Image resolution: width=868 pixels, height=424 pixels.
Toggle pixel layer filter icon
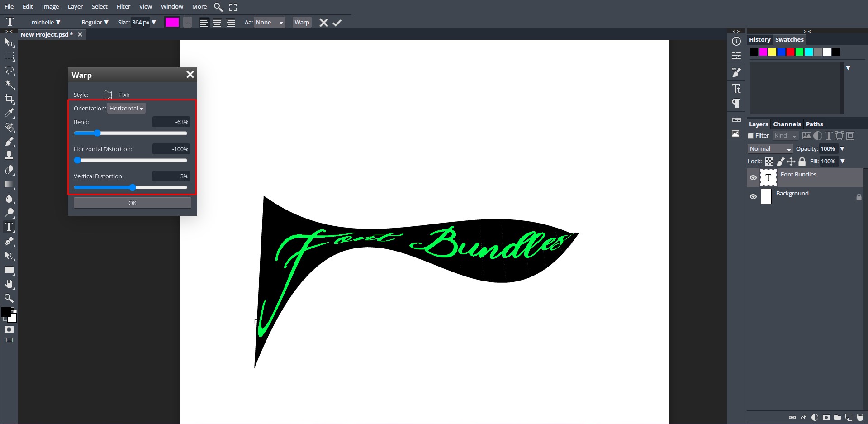pos(807,136)
